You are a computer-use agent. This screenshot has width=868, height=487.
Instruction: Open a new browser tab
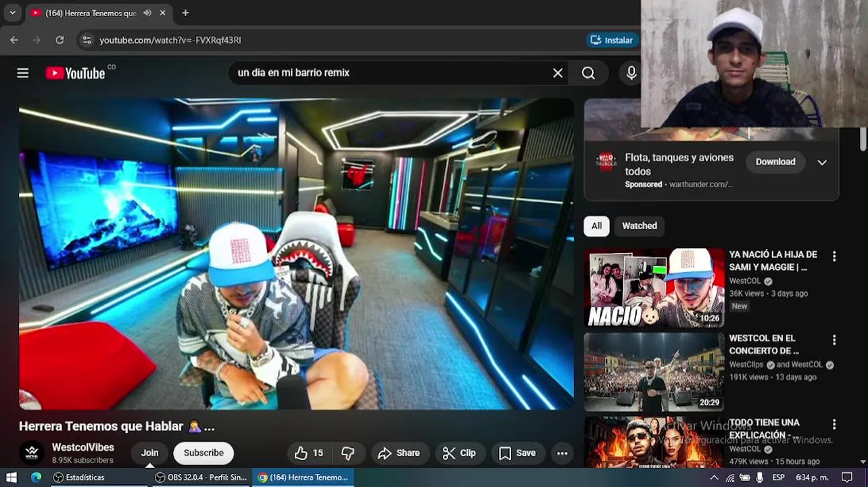185,13
